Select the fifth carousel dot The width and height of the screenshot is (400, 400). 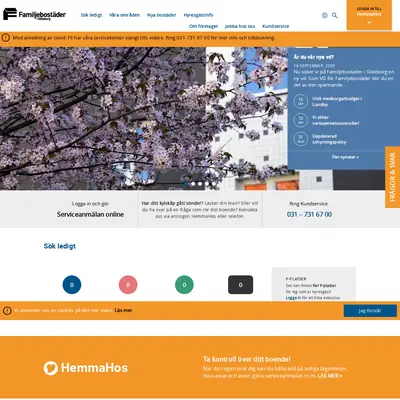214,184
